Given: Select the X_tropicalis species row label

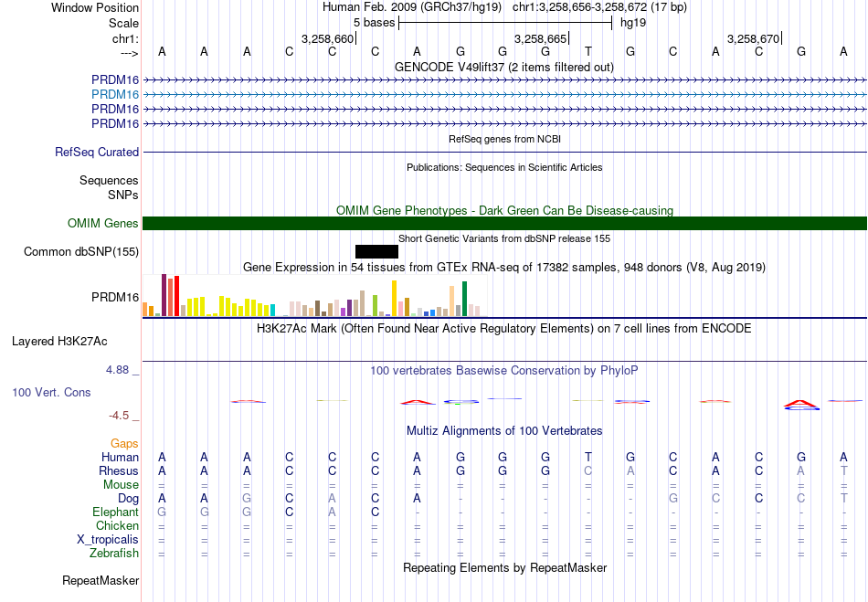Looking at the screenshot, I should point(108,540).
